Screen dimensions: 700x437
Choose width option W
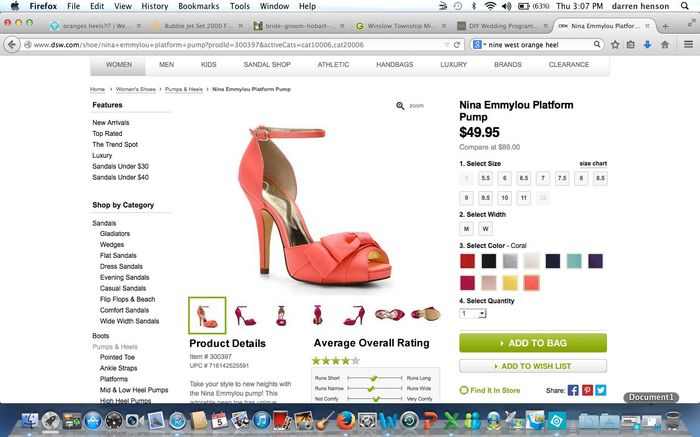pos(486,229)
